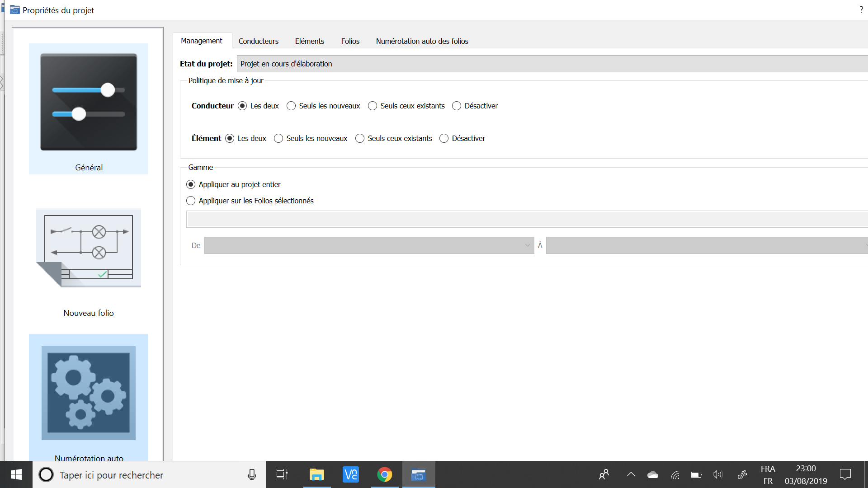Open Task View on the taskbar

(282, 474)
